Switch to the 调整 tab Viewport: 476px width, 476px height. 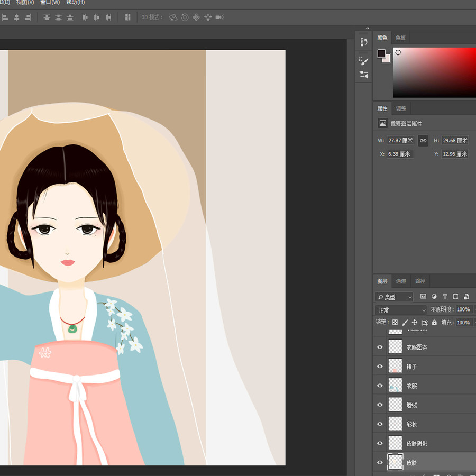[401, 108]
